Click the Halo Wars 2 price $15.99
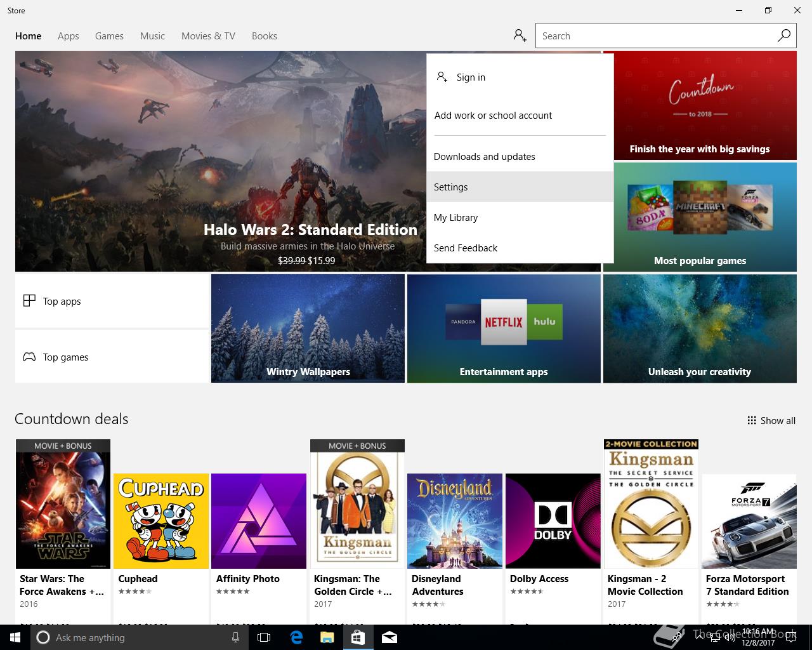The height and width of the screenshot is (650, 812). click(322, 260)
